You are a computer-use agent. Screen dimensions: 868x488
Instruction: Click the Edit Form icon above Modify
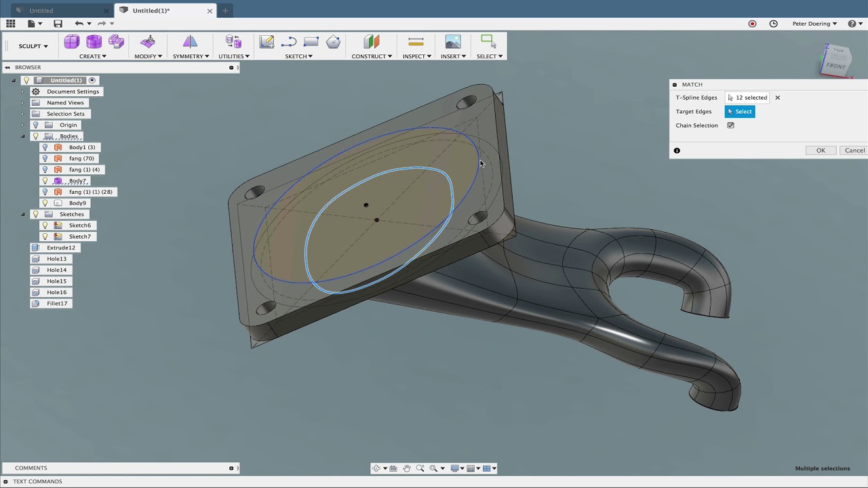(148, 42)
